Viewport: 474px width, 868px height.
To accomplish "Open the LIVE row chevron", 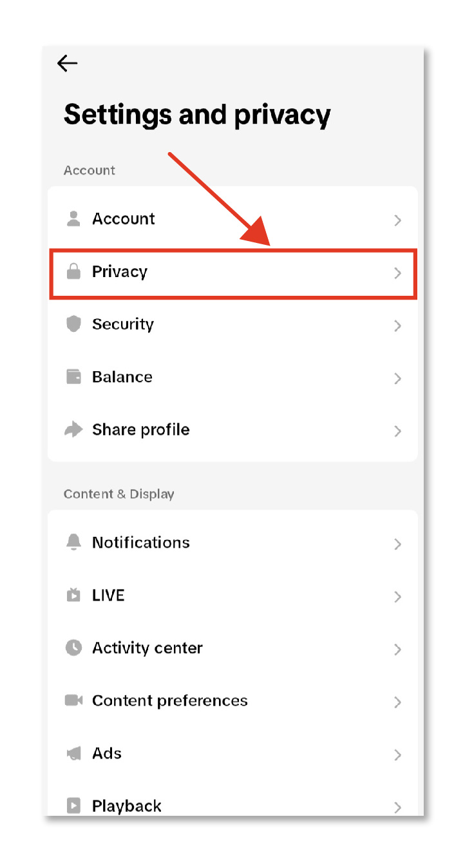I will pyautogui.click(x=397, y=597).
